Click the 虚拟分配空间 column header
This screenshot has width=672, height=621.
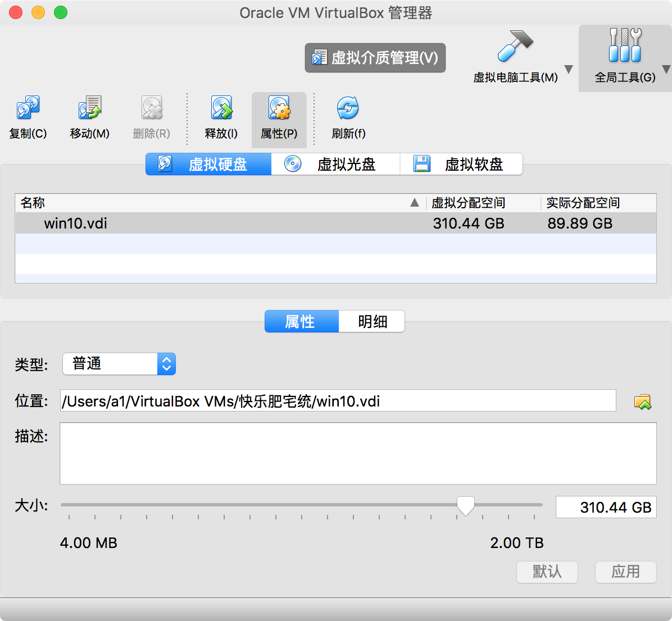(x=483, y=203)
